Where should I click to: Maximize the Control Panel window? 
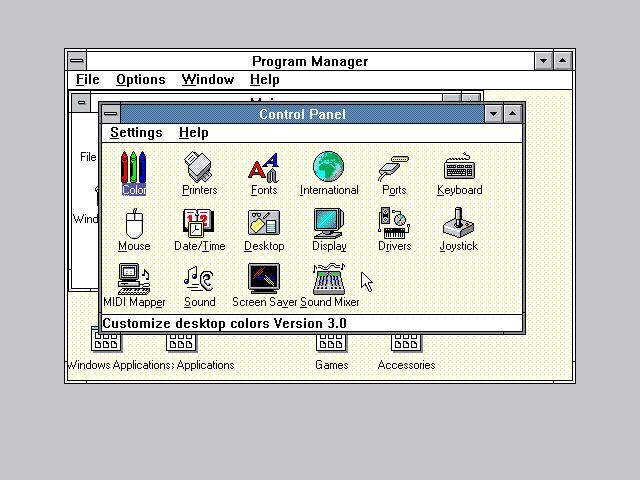point(513,114)
